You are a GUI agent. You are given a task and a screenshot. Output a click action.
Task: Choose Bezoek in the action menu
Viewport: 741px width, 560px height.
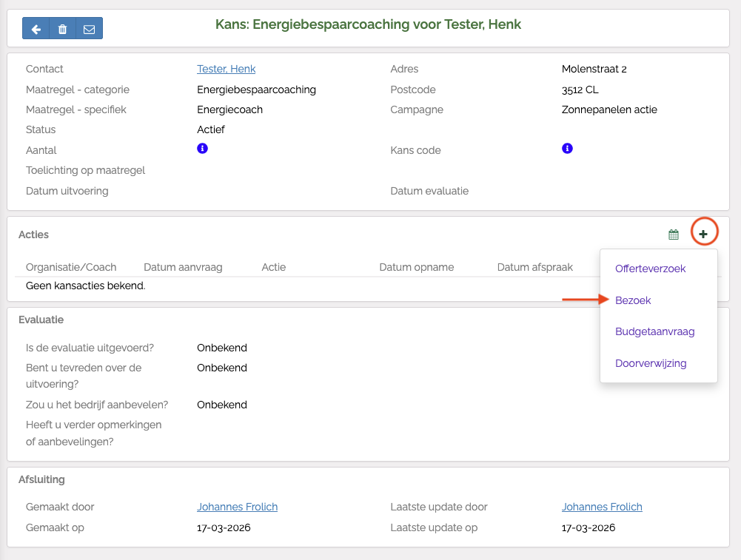click(x=633, y=300)
